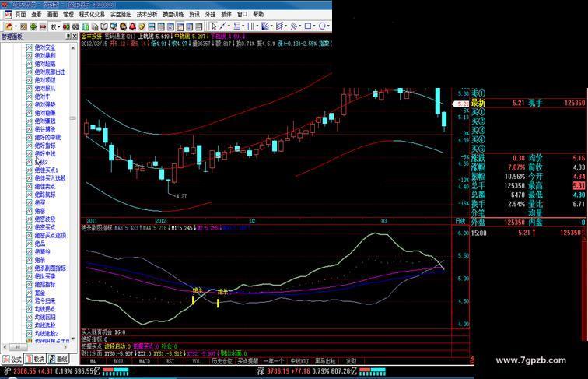Viewport: 588px width, 379px height.
Task: Select the arrow pointer drawing tool
Action: (214, 26)
